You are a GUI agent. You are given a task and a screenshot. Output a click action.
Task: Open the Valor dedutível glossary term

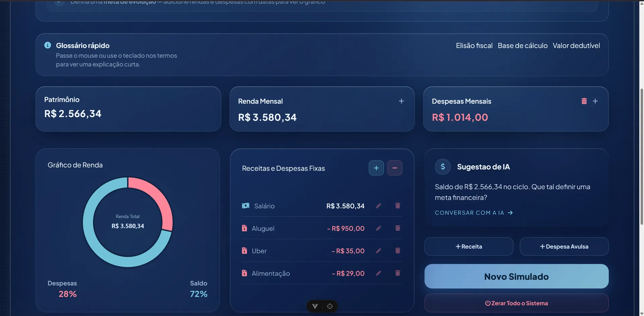coord(576,46)
